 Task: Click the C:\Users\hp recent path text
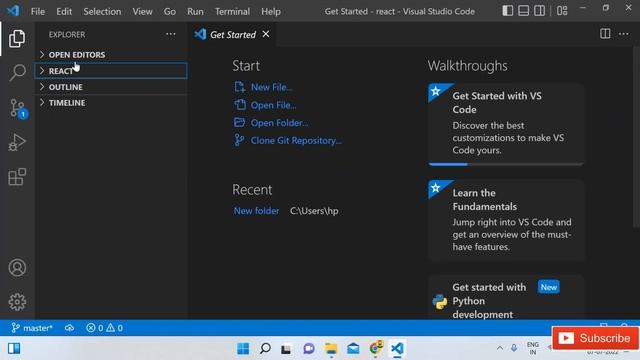click(x=314, y=211)
